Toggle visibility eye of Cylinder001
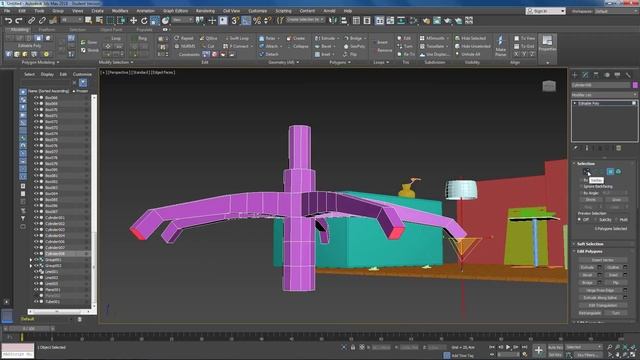This screenshot has height=360, width=640. (x=36, y=218)
